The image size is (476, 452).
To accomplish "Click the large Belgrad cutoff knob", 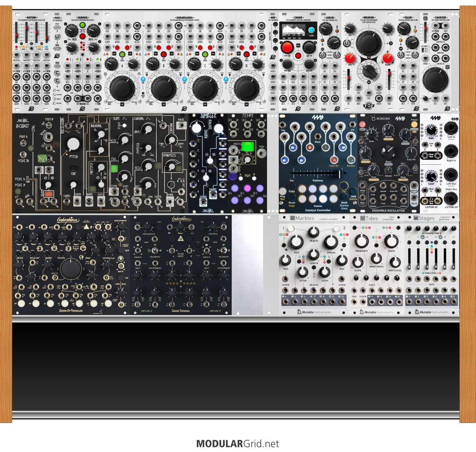I will (x=369, y=42).
